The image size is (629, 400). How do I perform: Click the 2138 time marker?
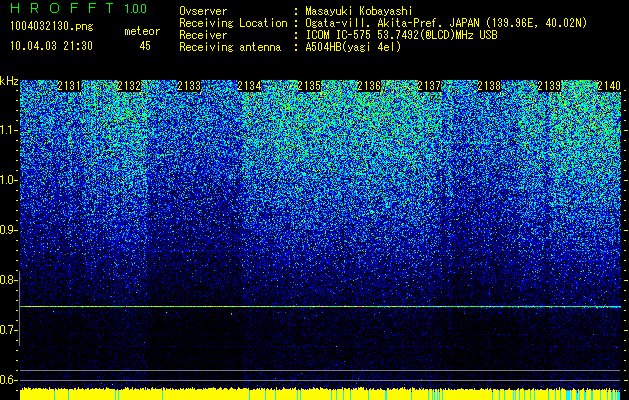489,86
